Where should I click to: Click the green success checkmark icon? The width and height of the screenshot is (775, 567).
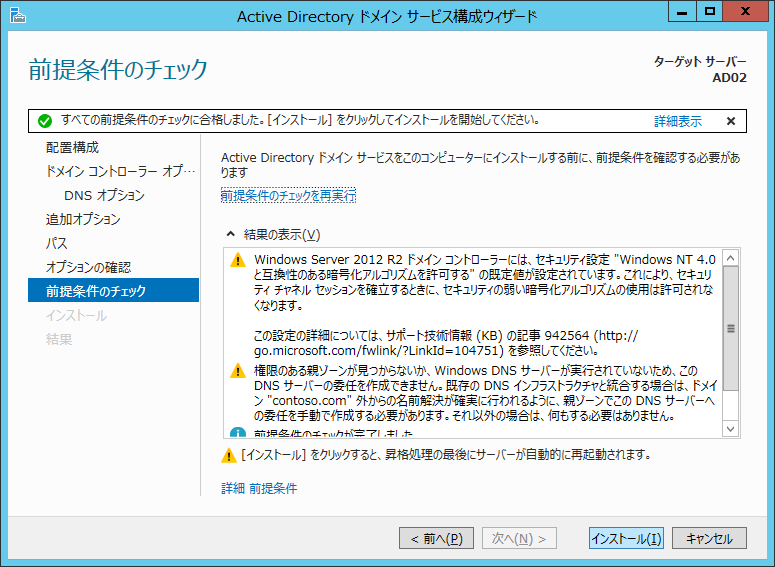[44, 121]
